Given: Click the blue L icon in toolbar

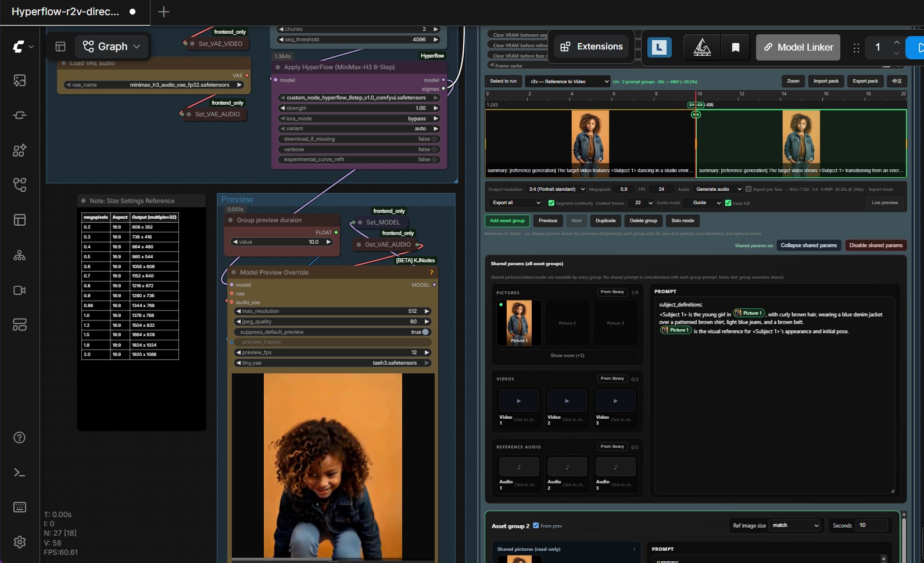Looking at the screenshot, I should point(660,47).
